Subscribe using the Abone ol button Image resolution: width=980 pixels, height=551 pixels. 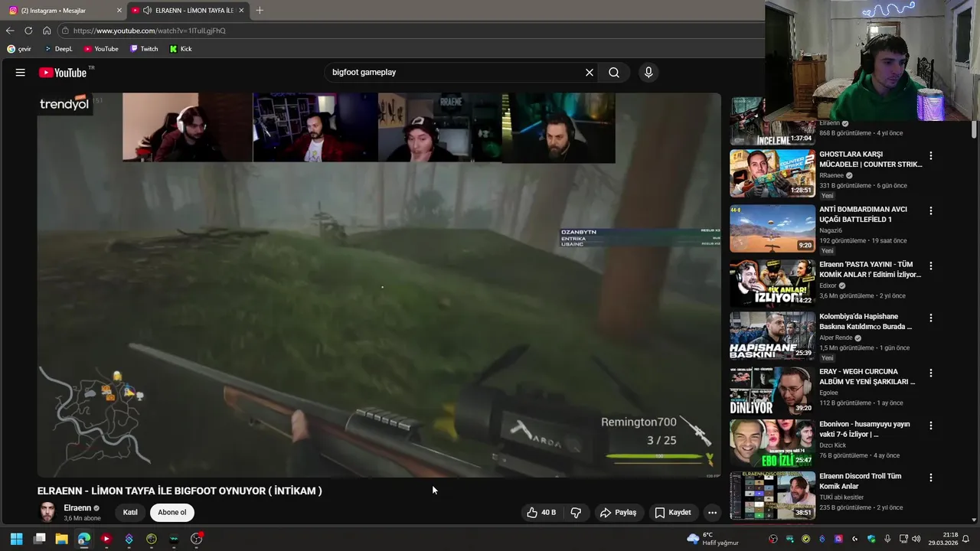171,513
